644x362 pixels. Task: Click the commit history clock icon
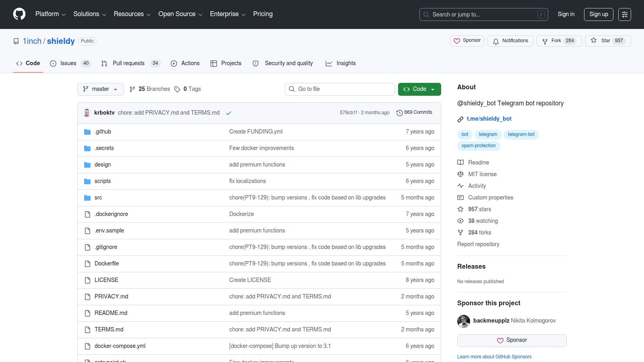coord(400,113)
